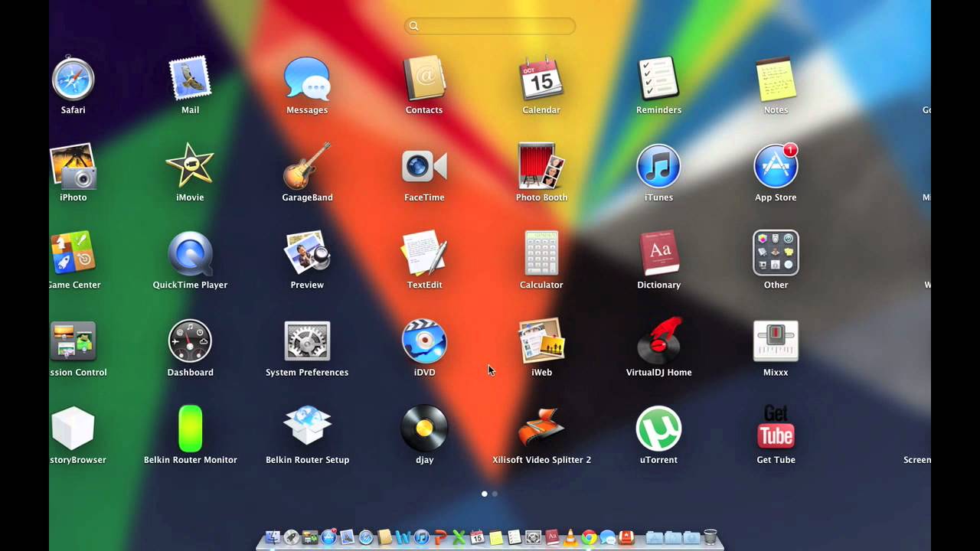Open Microsoft Word from the Dock
Screen dimensions: 980x551
click(x=403, y=537)
